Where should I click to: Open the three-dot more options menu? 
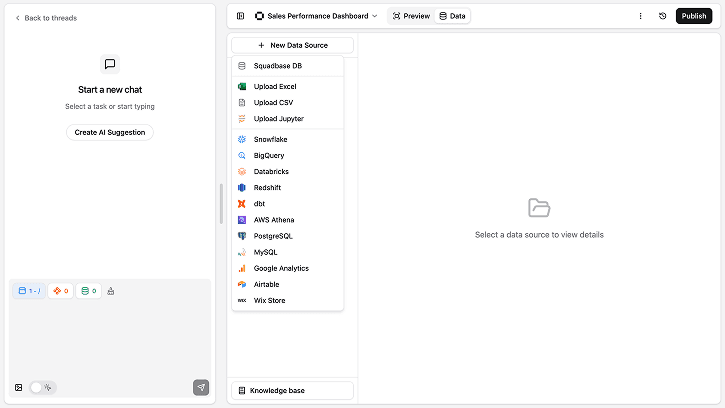tap(640, 16)
